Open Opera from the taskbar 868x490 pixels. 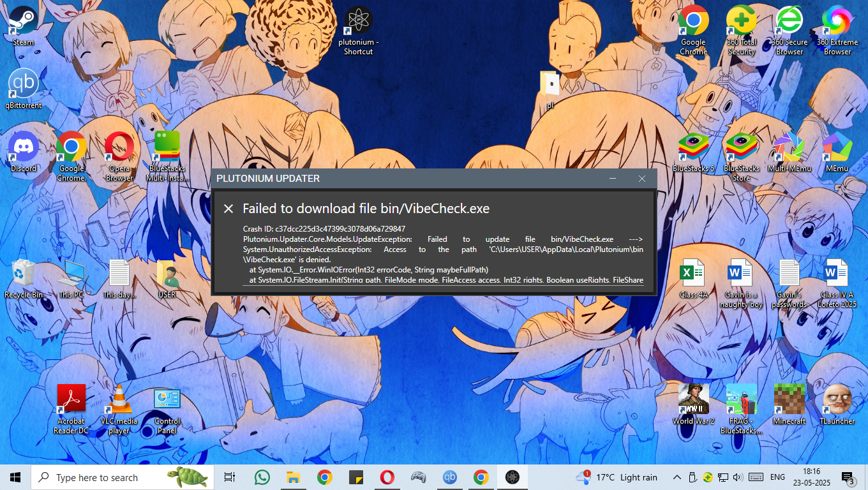tap(387, 477)
